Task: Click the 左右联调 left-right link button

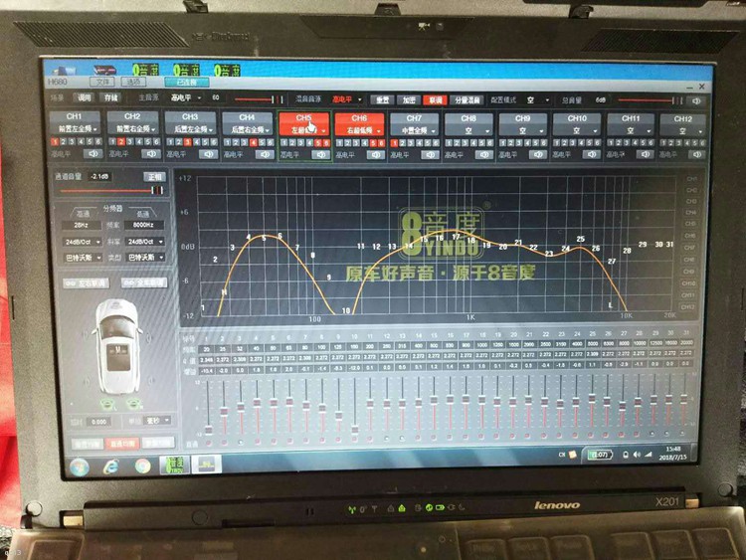Action: [87, 283]
